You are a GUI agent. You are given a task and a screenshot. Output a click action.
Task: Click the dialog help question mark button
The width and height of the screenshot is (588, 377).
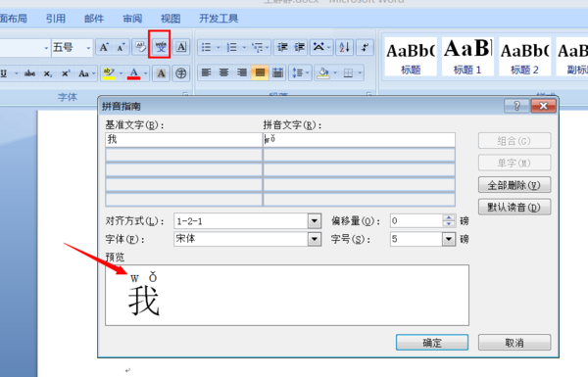point(516,106)
